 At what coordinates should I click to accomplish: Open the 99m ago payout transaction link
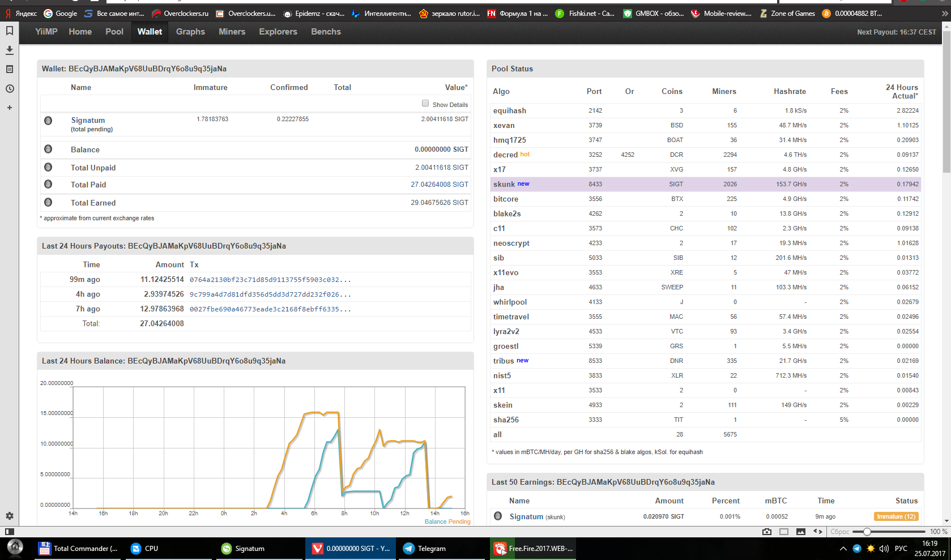pos(270,280)
